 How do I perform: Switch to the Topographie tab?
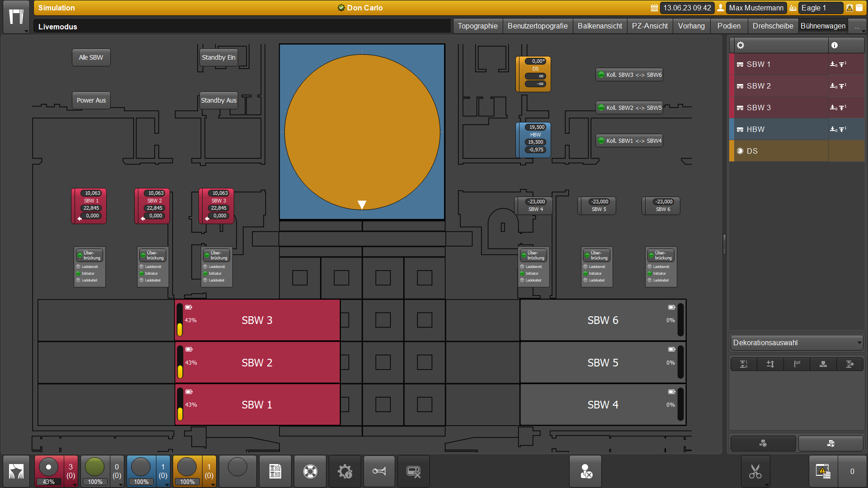pos(477,26)
